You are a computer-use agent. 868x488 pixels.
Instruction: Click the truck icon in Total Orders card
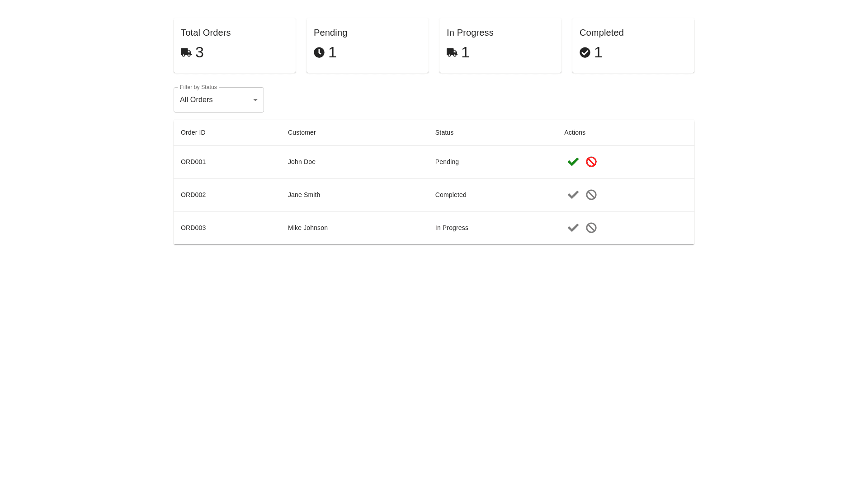[186, 52]
